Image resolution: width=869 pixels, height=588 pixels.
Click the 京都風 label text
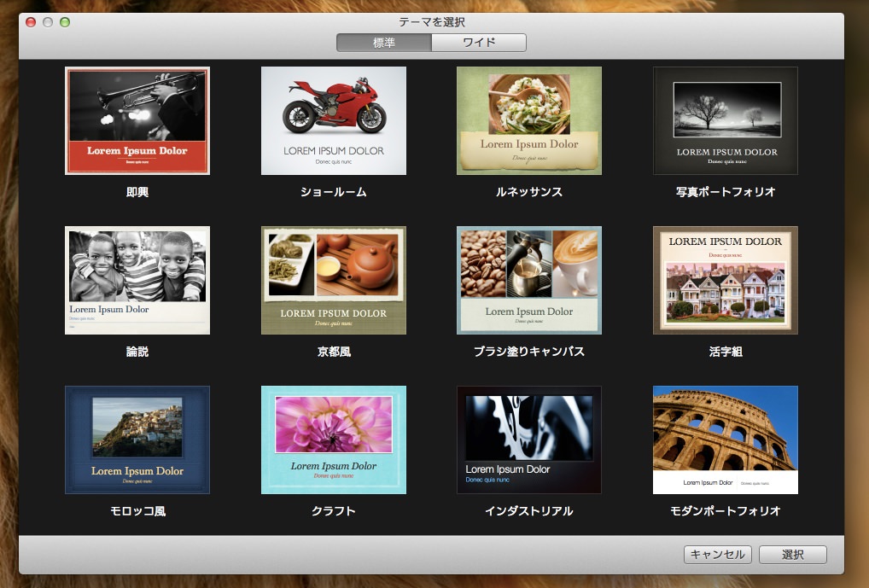(334, 352)
